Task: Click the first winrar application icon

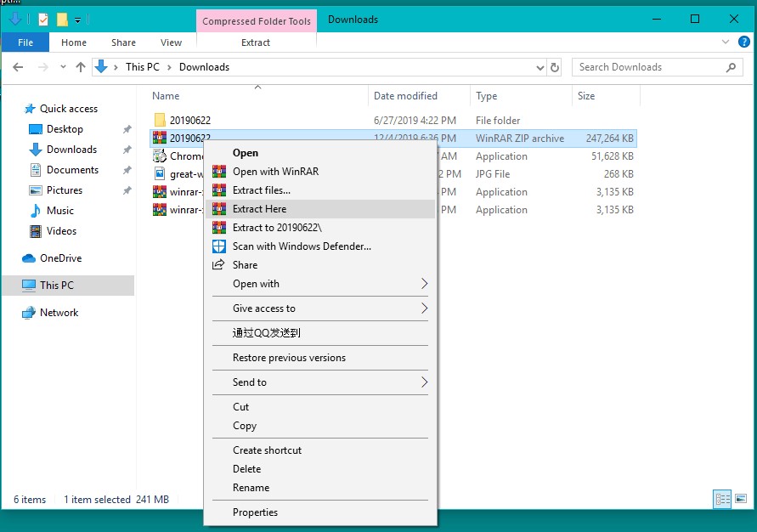Action: (160, 192)
